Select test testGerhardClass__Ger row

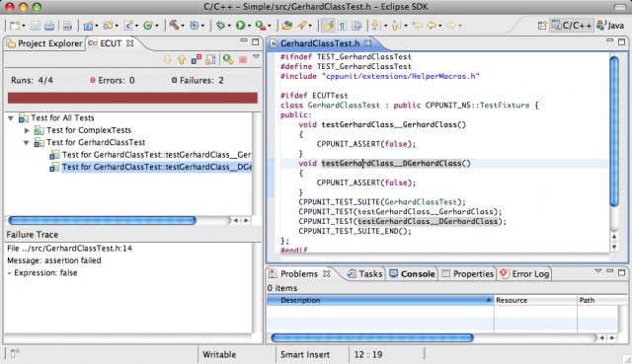(x=150, y=155)
